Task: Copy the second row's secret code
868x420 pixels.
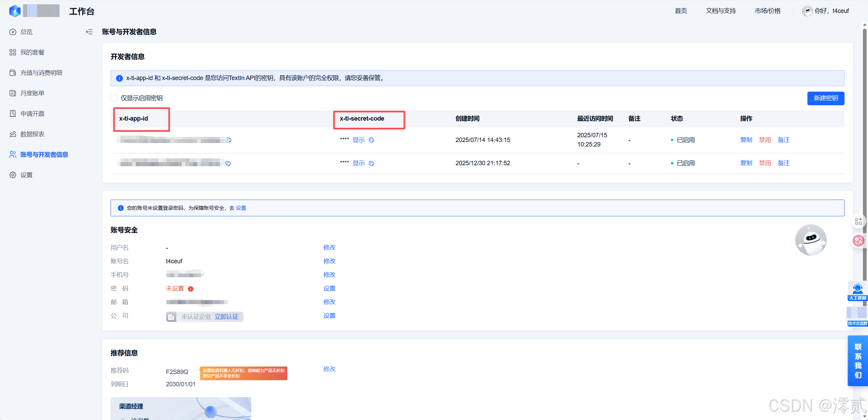Action: (371, 164)
